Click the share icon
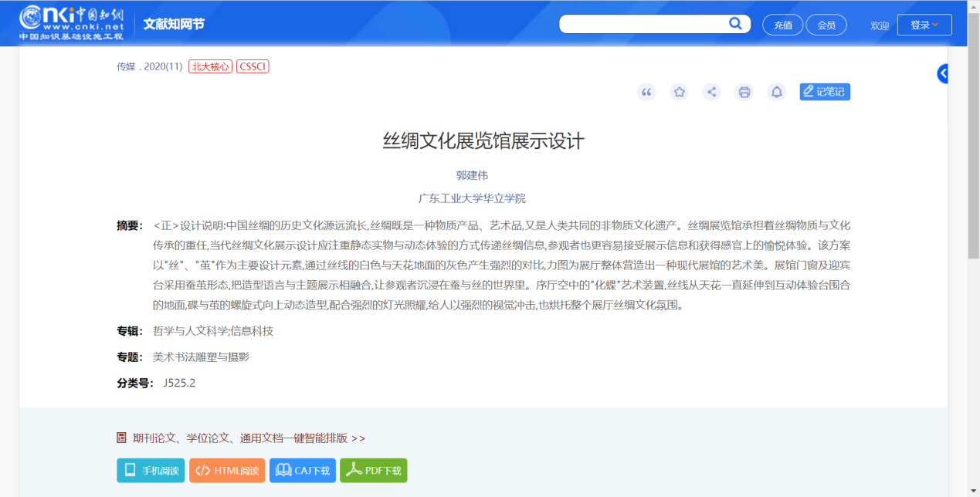This screenshot has width=980, height=497. pos(712,93)
